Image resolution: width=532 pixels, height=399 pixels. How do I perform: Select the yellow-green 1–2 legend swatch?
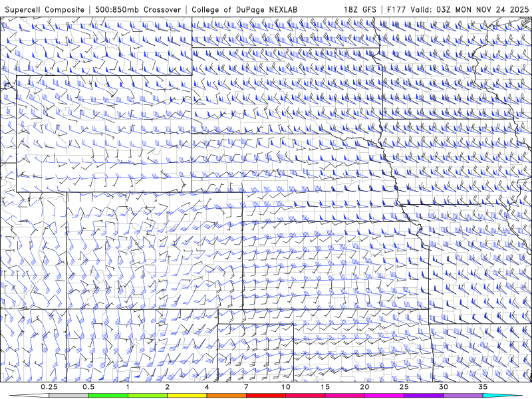pos(148,396)
